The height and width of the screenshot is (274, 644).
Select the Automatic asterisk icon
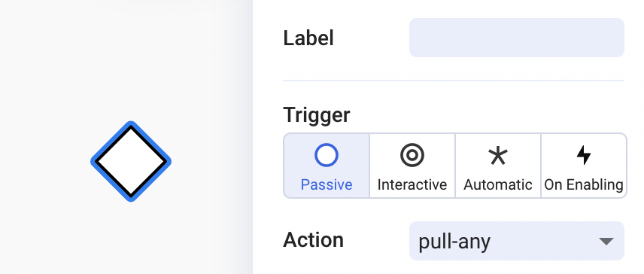coord(498,156)
